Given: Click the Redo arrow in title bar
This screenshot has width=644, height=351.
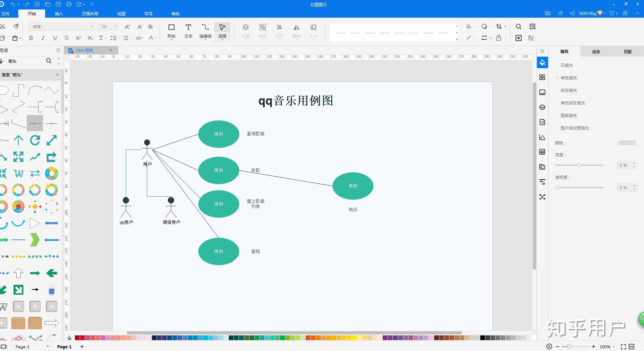Looking at the screenshot, I should [x=27, y=4].
